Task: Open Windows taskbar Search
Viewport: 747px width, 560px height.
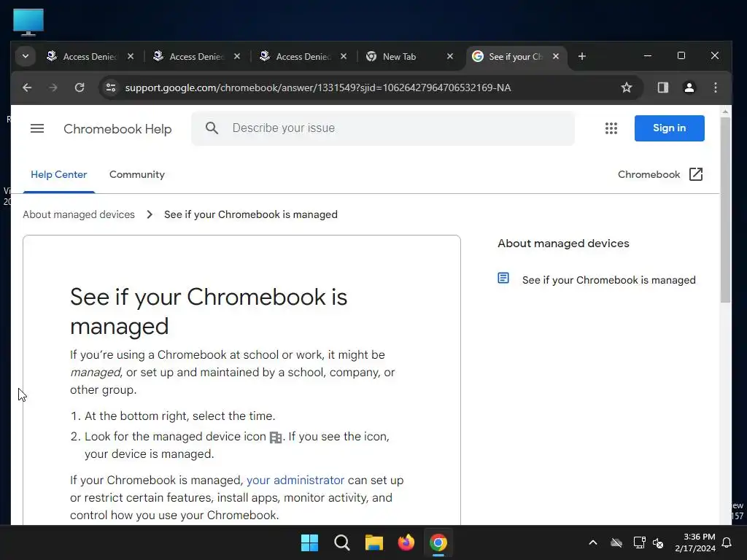Action: 341,542
